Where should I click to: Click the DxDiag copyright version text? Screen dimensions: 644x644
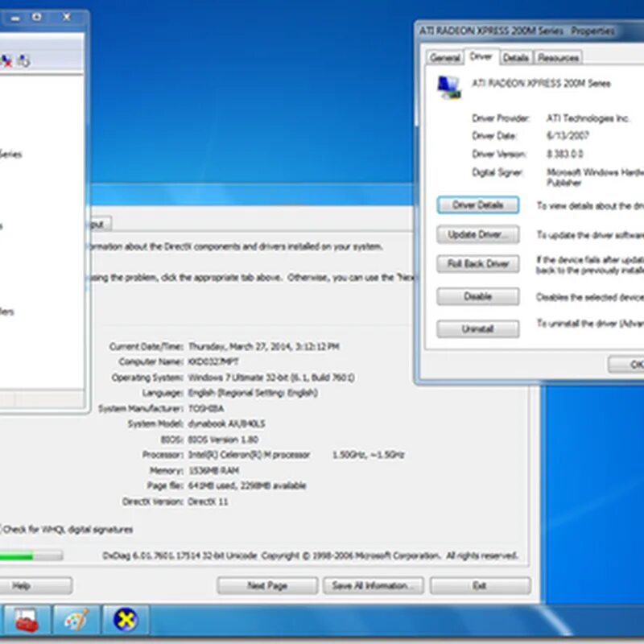310,556
